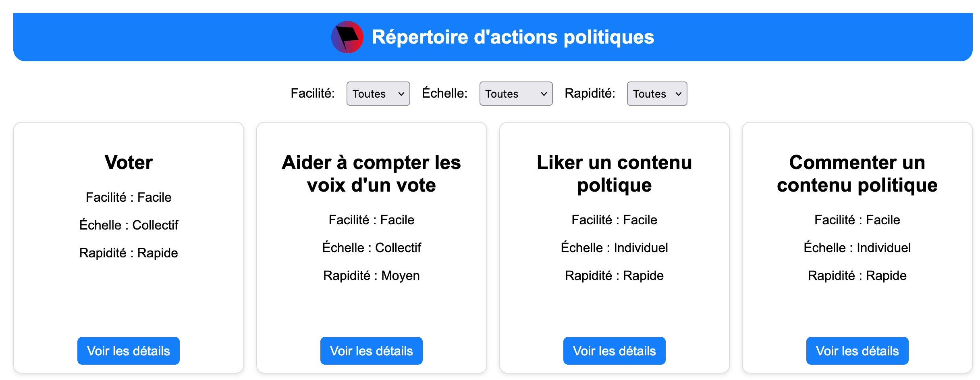This screenshot has height=380, width=980.
Task: Click the Rapidité label beside the filter
Action: click(590, 93)
